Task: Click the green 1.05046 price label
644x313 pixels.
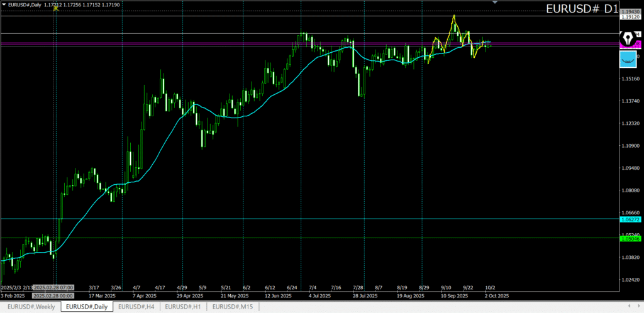Action: [x=630, y=238]
